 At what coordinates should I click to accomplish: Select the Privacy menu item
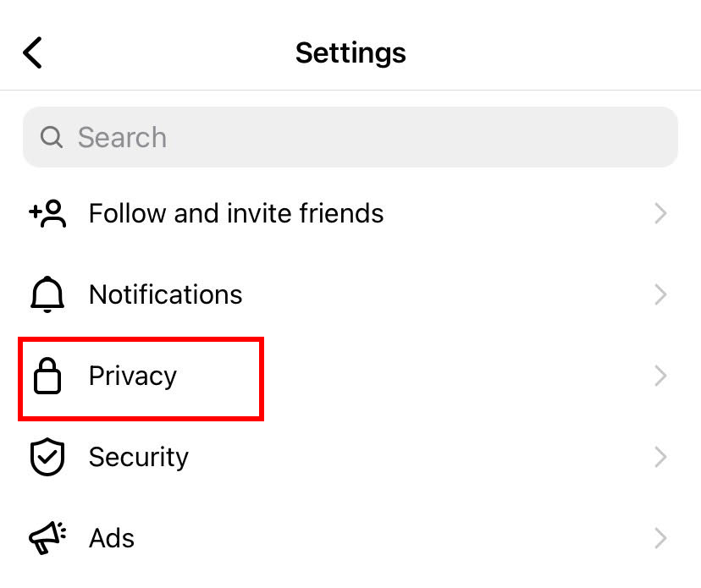click(x=133, y=376)
